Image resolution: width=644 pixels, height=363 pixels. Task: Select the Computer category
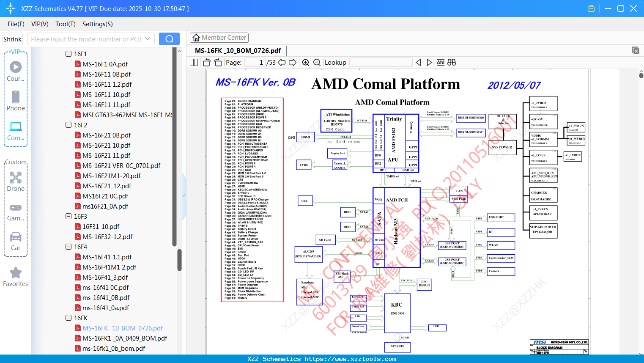coord(16,131)
